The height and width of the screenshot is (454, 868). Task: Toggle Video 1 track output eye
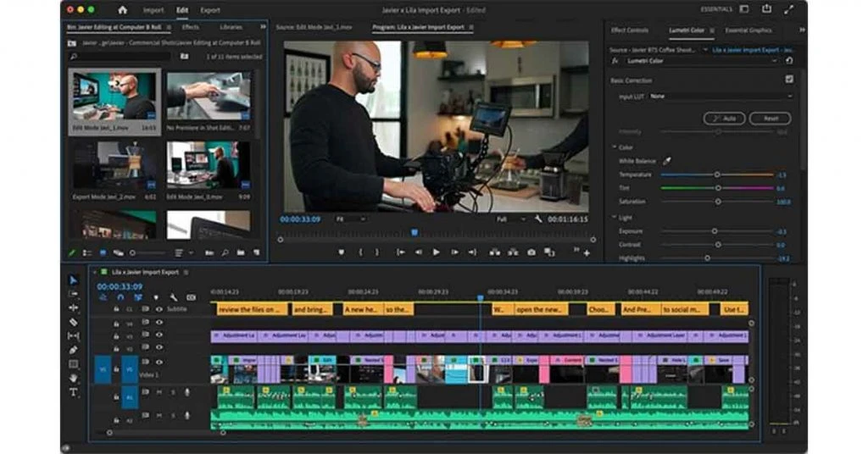[x=159, y=363]
